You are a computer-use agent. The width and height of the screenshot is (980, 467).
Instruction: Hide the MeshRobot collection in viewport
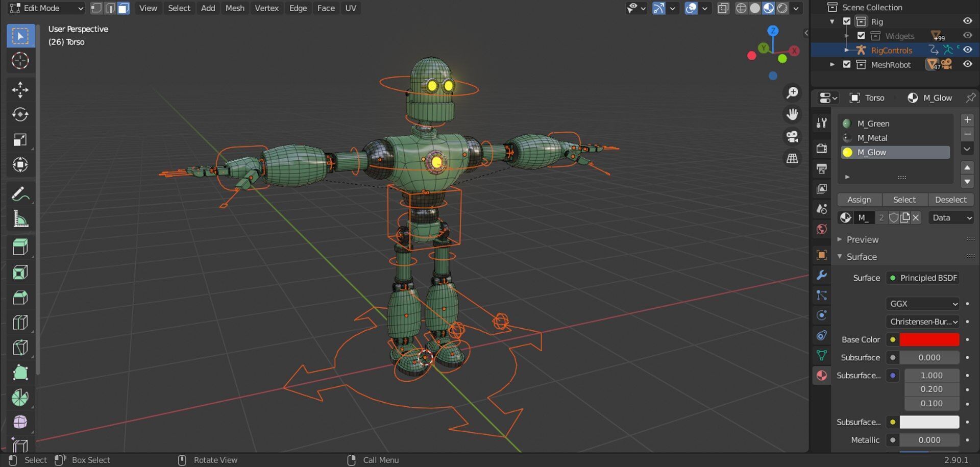pos(967,64)
